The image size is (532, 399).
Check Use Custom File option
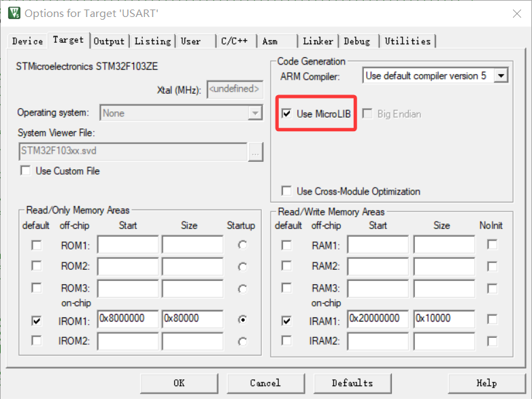25,171
